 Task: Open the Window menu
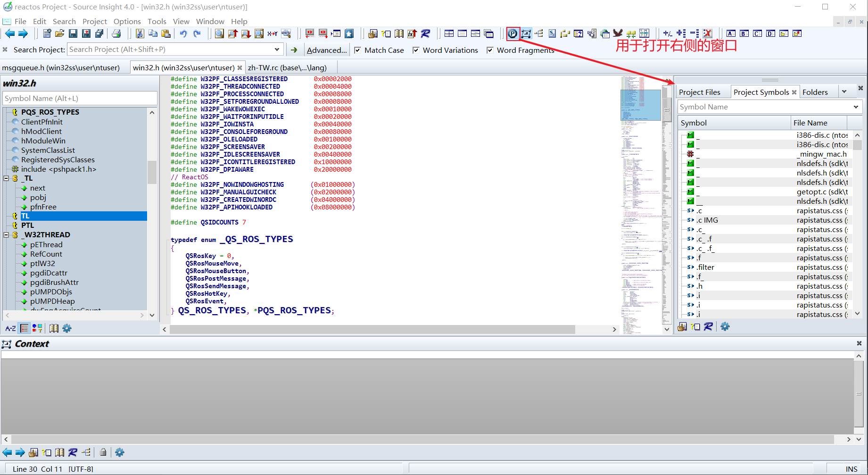pos(210,22)
